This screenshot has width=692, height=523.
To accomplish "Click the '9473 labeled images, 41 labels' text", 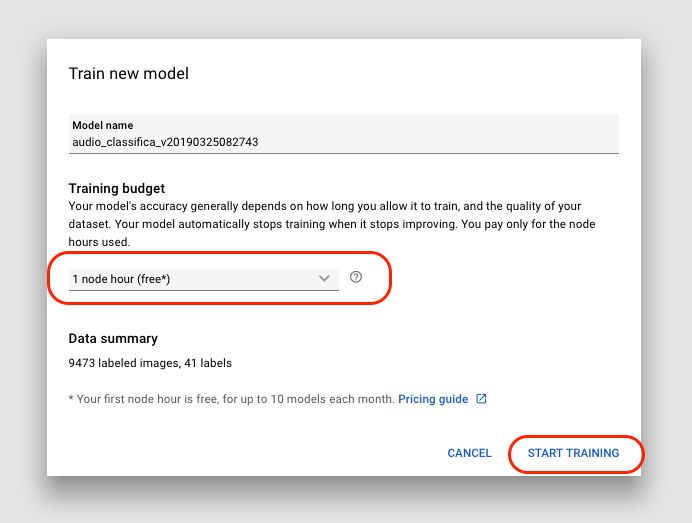I will 149,363.
